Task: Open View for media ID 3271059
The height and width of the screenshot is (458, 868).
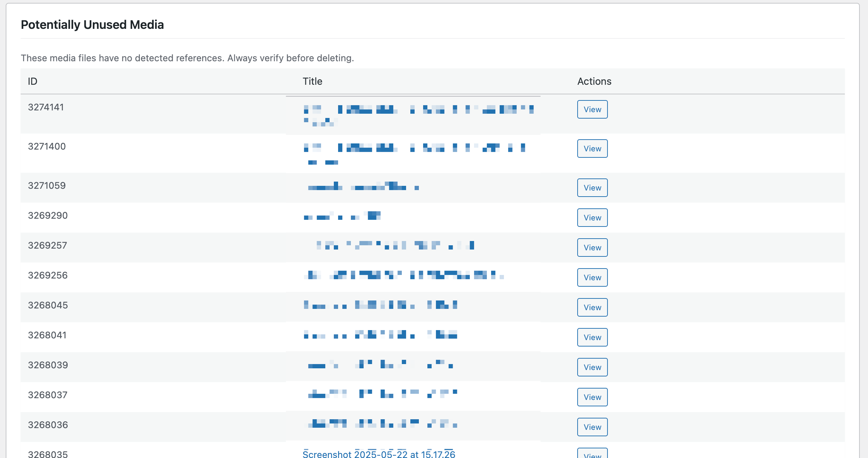Action: click(x=592, y=188)
